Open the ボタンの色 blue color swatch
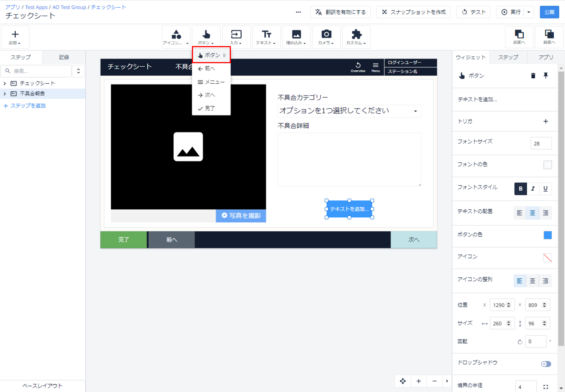The image size is (565, 392). coord(547,235)
